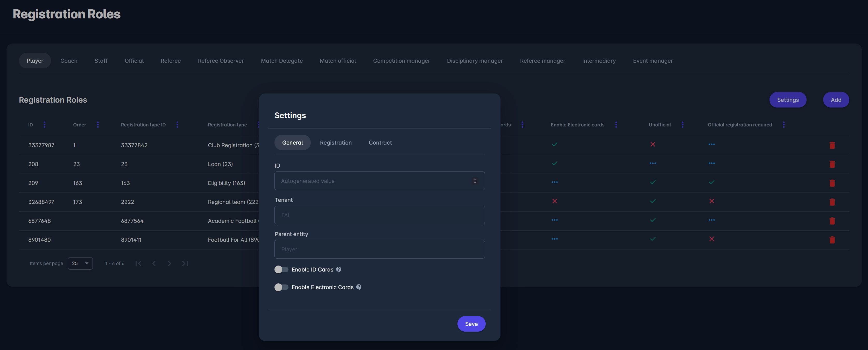Open column options for Unofficial column
The width and height of the screenshot is (868, 350).
683,124
